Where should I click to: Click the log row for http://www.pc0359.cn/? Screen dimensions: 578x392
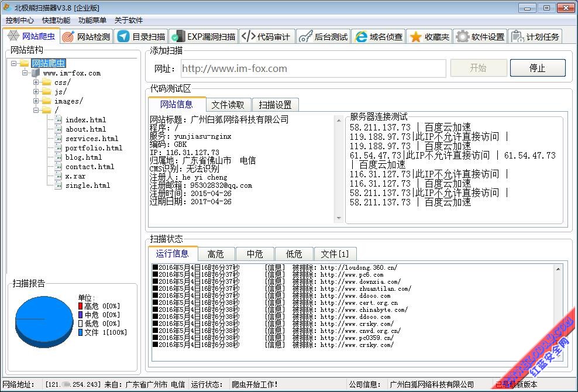(273, 338)
